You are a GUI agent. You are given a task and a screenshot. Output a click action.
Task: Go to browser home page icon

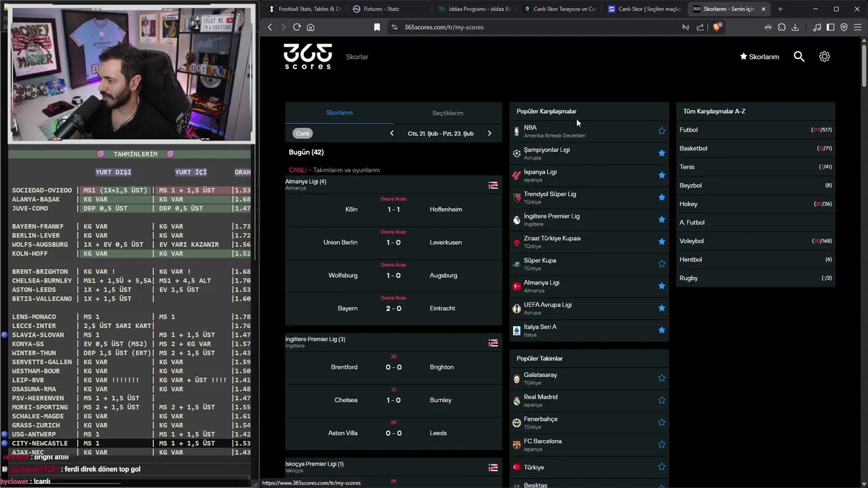pyautogui.click(x=311, y=27)
